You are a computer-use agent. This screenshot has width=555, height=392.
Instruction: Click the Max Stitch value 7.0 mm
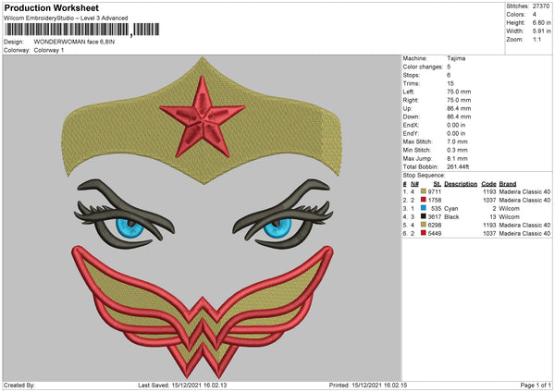coord(457,141)
